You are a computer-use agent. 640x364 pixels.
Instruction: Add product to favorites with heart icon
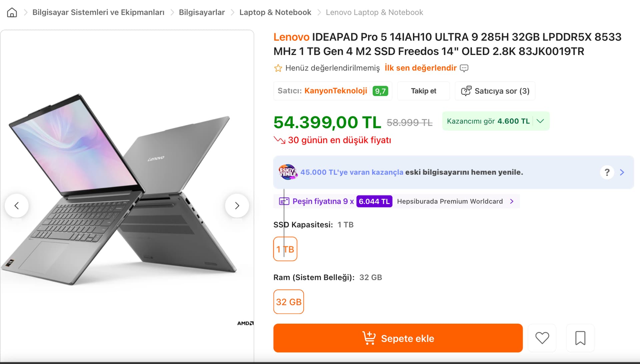point(542,338)
